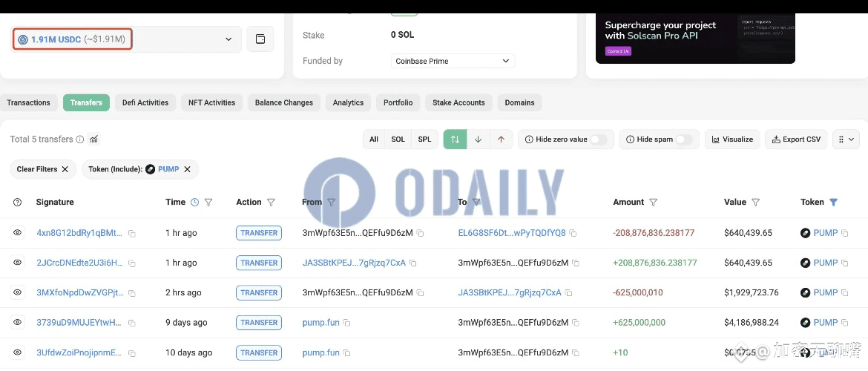Click the help icon in table header
Viewport: 868px width, 371px height.
tap(17, 202)
